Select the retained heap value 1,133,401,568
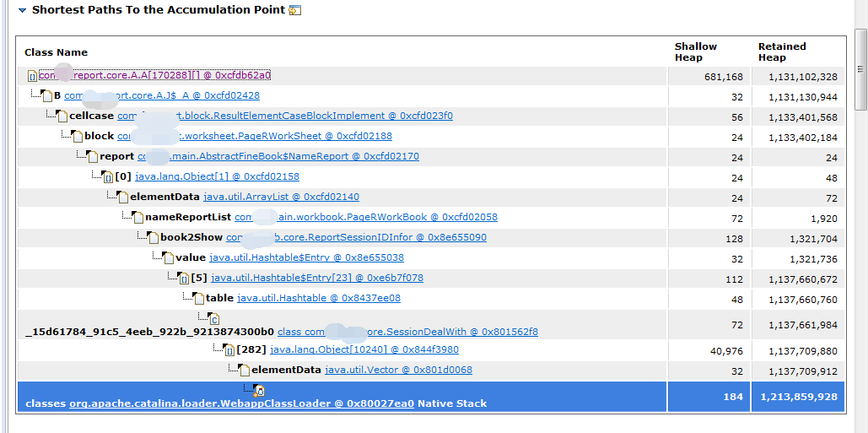This screenshot has width=868, height=433. pos(803,117)
